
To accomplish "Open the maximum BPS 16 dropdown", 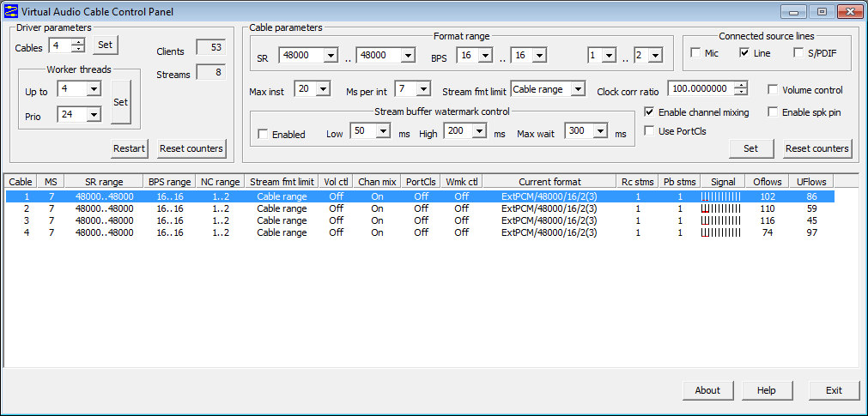I will pos(540,55).
